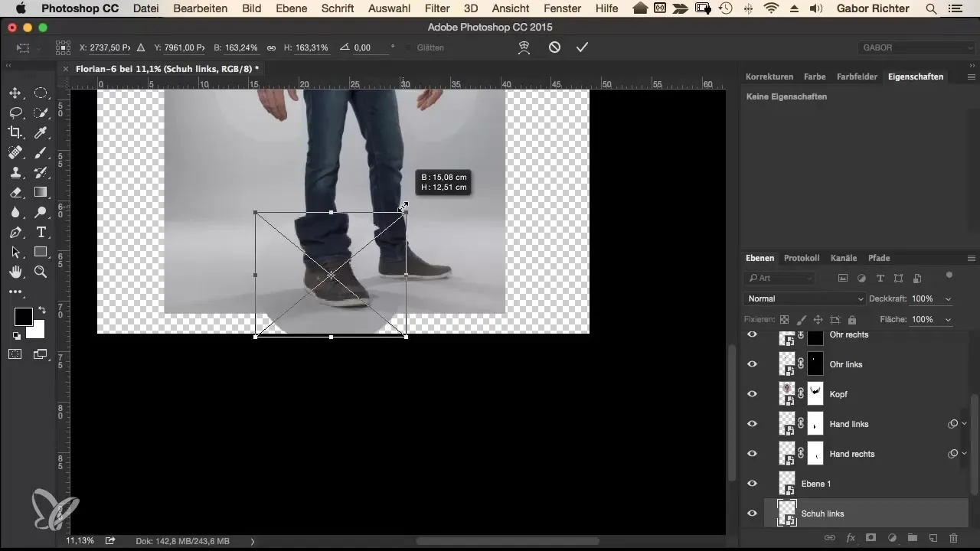The image size is (980, 551).
Task: Select the Blur tool
Action: pos(15,212)
